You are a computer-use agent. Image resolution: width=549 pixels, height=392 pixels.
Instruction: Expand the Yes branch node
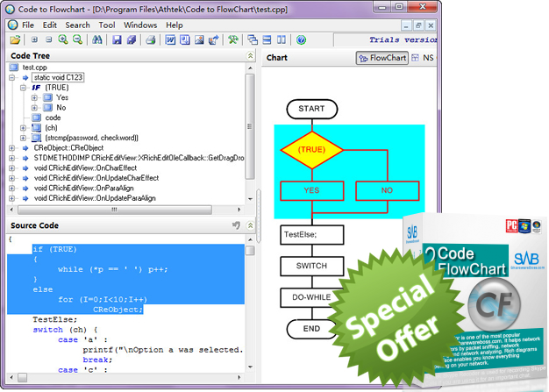click(x=34, y=97)
